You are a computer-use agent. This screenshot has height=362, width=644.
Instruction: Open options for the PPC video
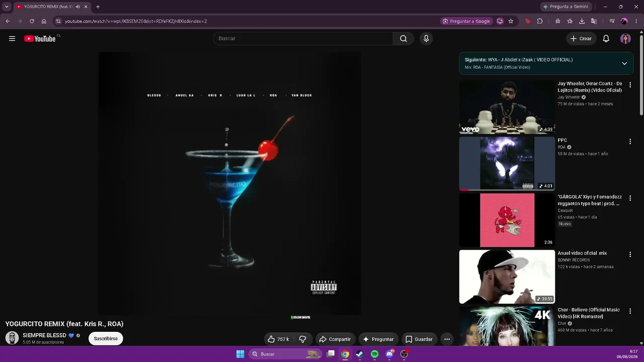click(x=630, y=142)
